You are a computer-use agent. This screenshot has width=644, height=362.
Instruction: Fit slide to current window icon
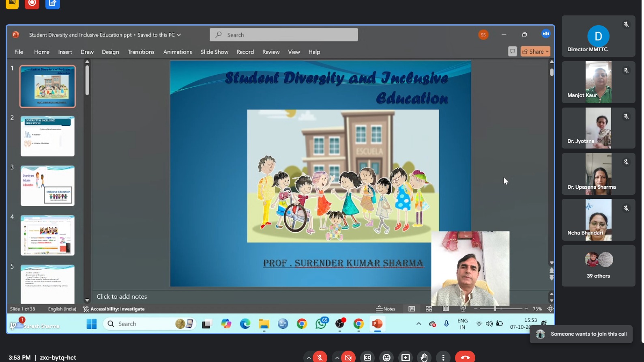click(550, 309)
